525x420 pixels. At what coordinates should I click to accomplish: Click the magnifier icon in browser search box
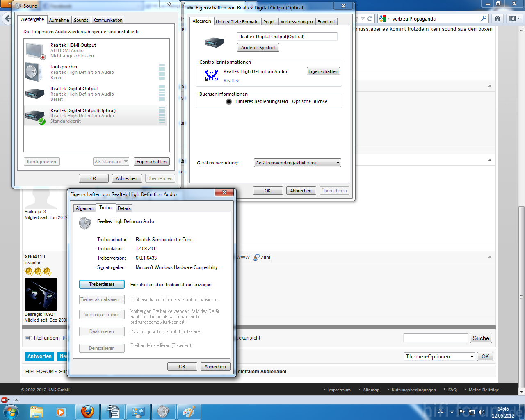[484, 18]
